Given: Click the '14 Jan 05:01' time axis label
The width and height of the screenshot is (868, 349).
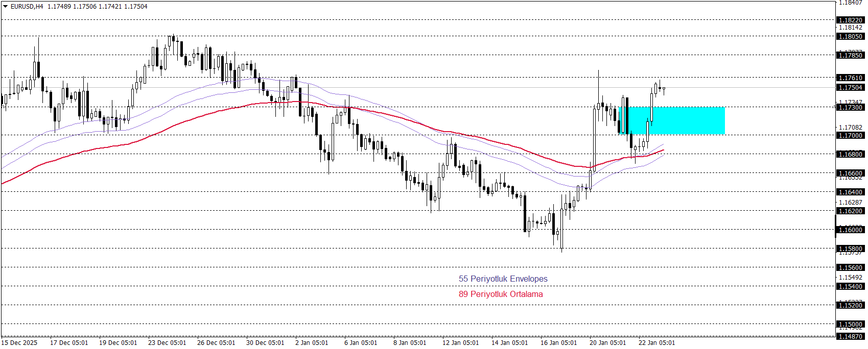Looking at the screenshot, I should (x=510, y=343).
